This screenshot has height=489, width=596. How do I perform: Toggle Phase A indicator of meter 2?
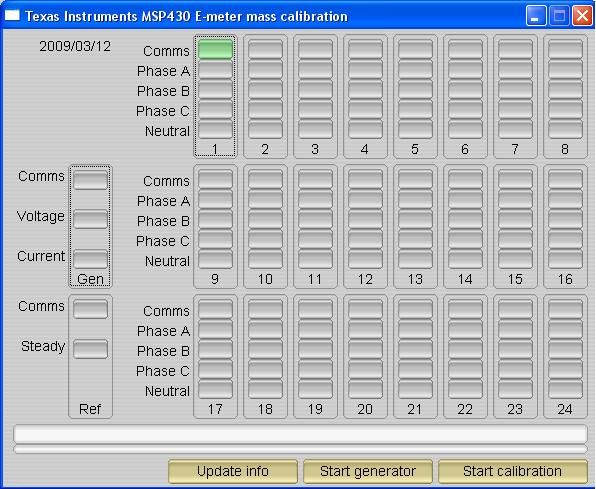click(265, 70)
